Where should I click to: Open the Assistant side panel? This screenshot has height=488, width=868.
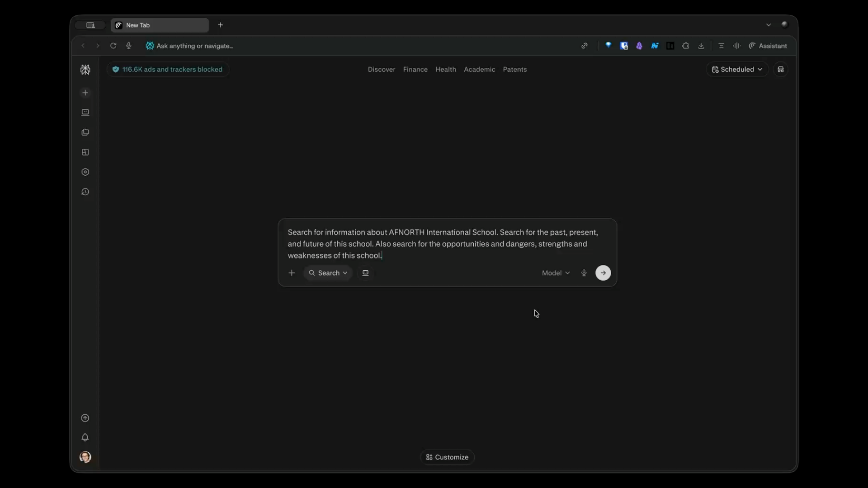[768, 46]
